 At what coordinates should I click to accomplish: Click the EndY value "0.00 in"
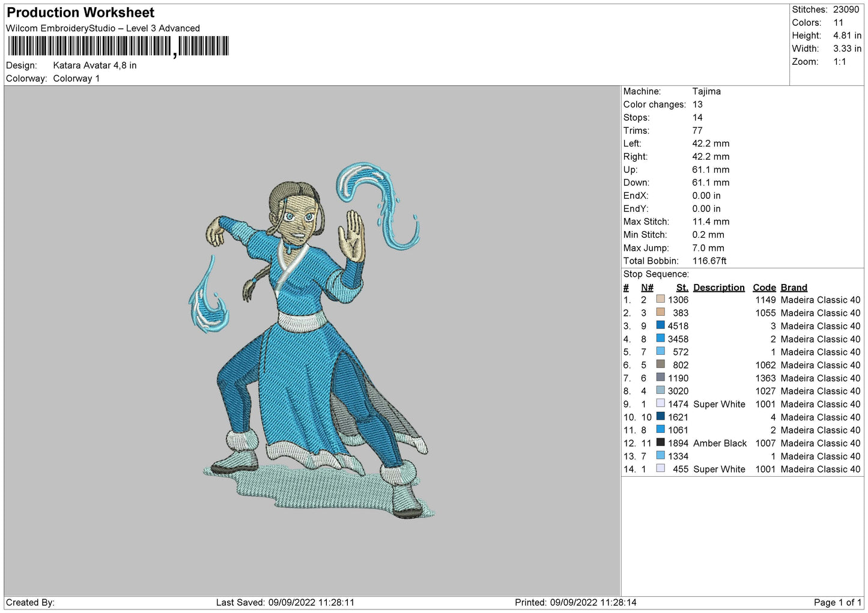tap(706, 209)
